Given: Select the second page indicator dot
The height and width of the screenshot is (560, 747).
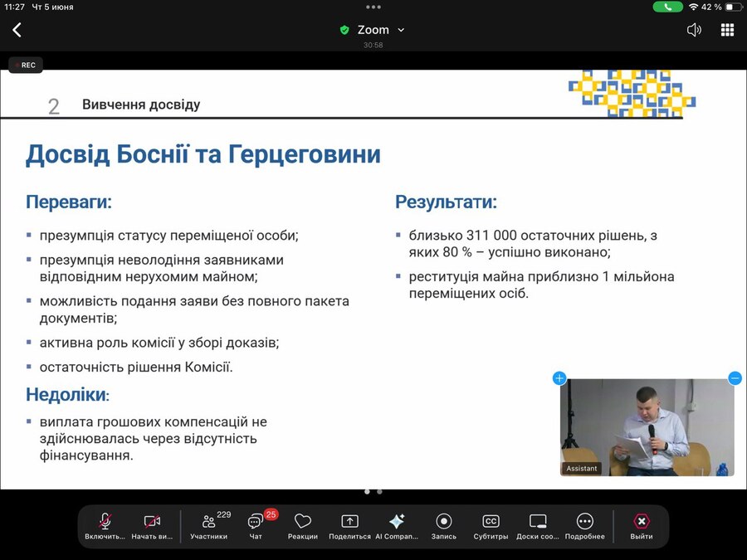Looking at the screenshot, I should point(379,491).
